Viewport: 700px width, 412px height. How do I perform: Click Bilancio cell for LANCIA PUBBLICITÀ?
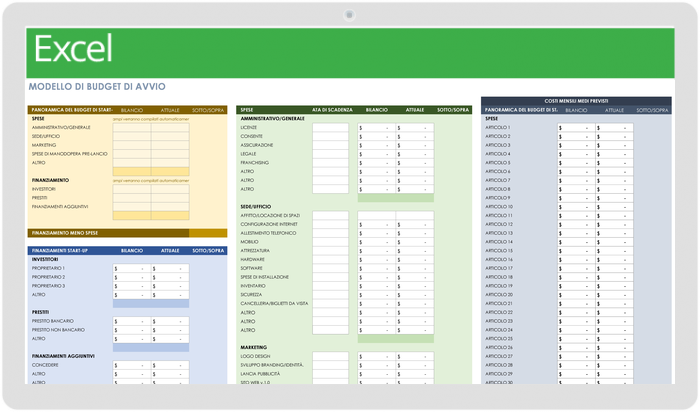[376, 374]
